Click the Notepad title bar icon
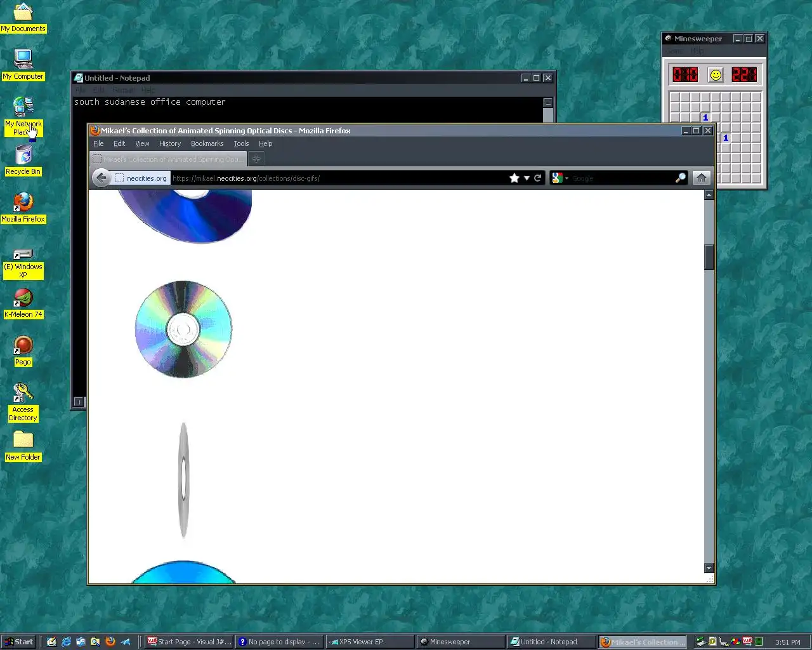 click(x=78, y=78)
